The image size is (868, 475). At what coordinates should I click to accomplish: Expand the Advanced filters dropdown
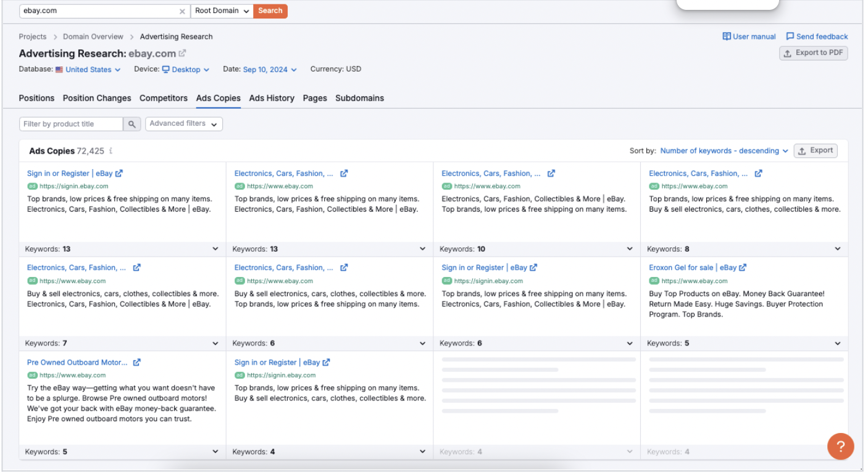183,124
